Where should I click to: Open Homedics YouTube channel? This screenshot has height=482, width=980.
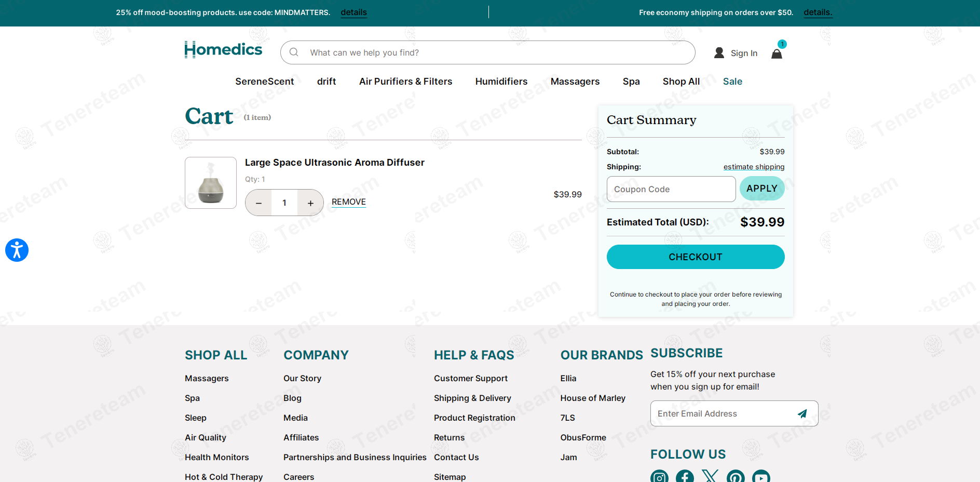pos(761,477)
